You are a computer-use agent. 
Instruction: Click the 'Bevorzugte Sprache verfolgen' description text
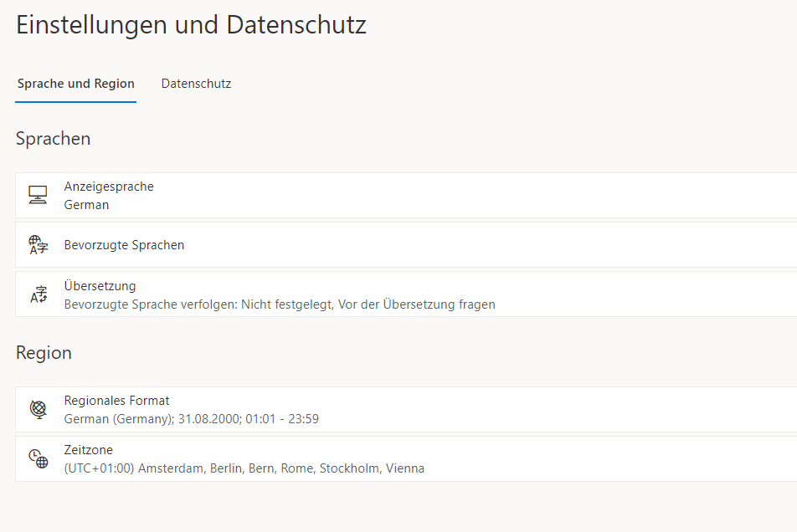click(280, 304)
